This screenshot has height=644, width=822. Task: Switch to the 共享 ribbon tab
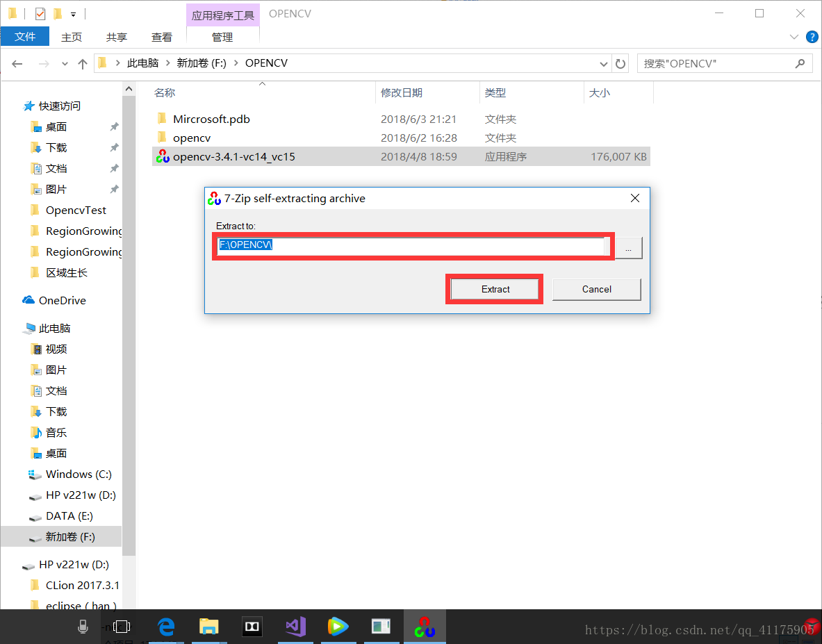pos(116,38)
